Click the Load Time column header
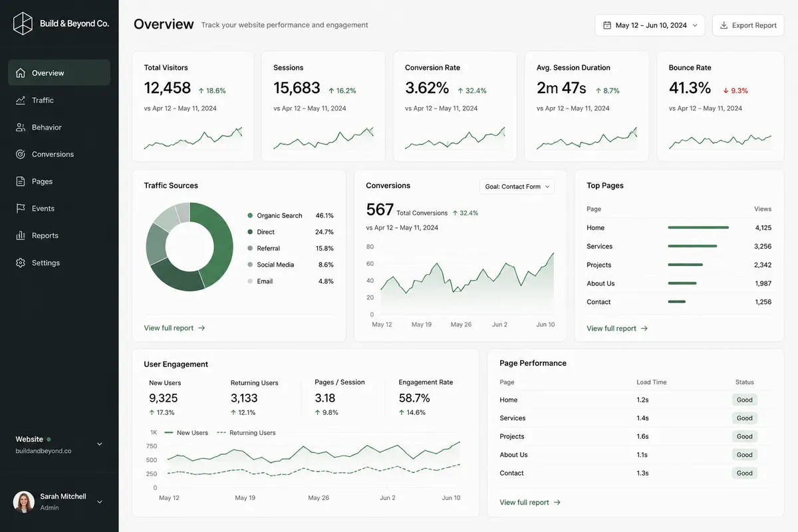 point(652,382)
